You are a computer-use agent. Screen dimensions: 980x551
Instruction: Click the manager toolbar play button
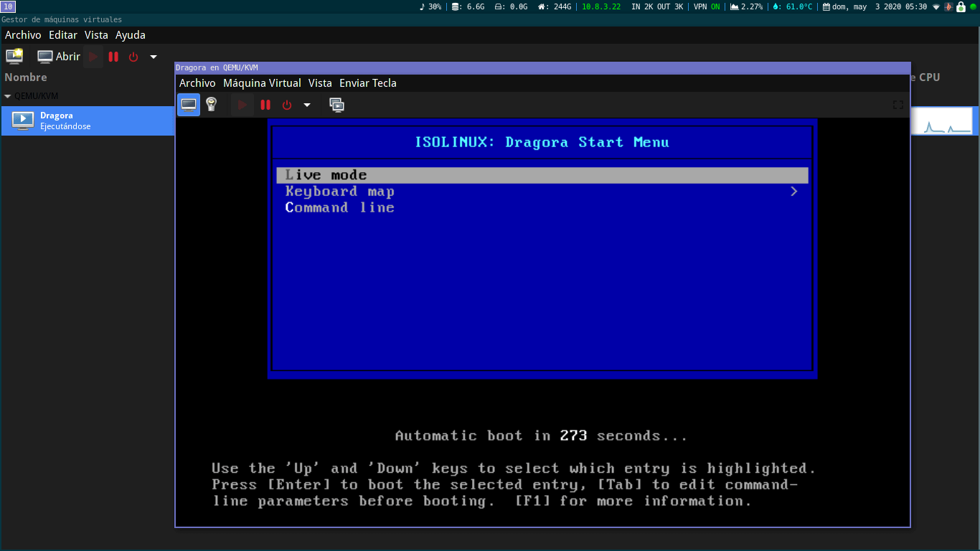[x=93, y=56]
